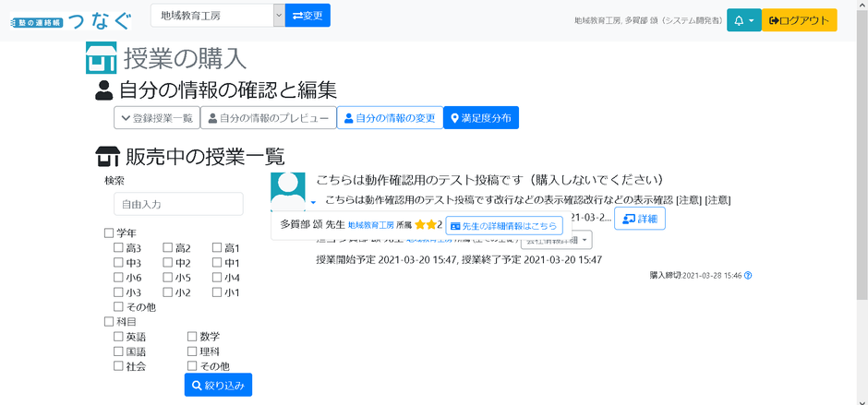Toggle the 科目 group checkbox
Screen dimensions: 868x405
click(109, 322)
